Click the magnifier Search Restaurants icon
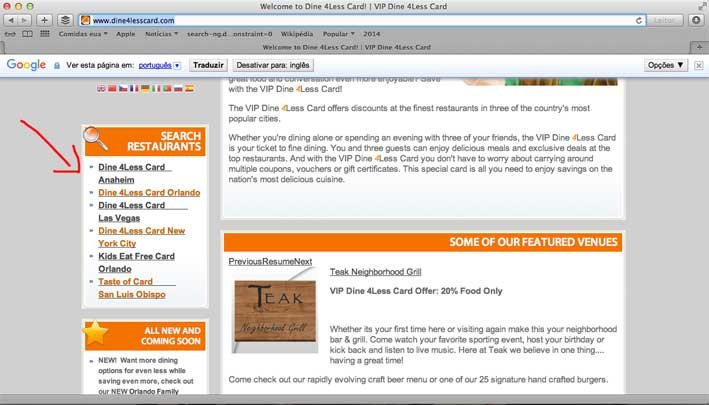 click(x=97, y=139)
